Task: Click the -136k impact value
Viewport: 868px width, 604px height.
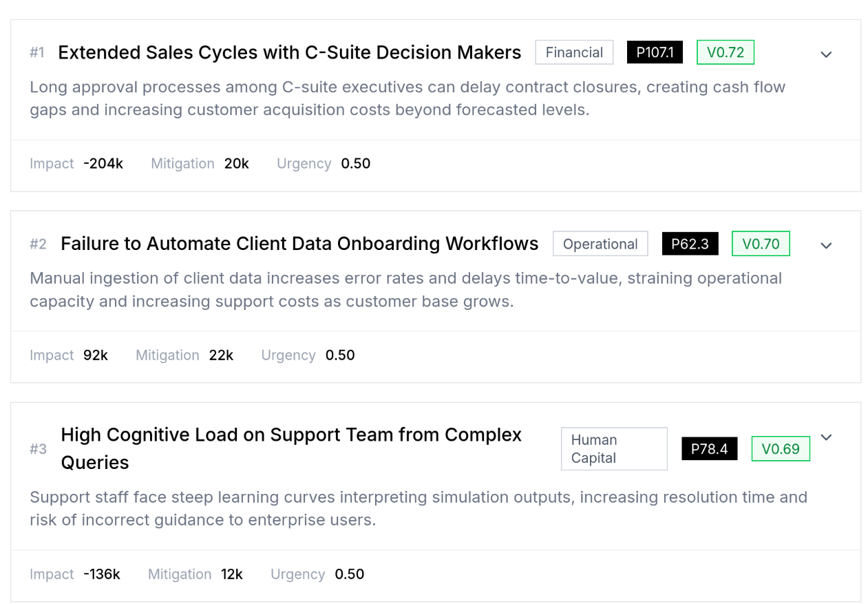Action: tap(102, 574)
